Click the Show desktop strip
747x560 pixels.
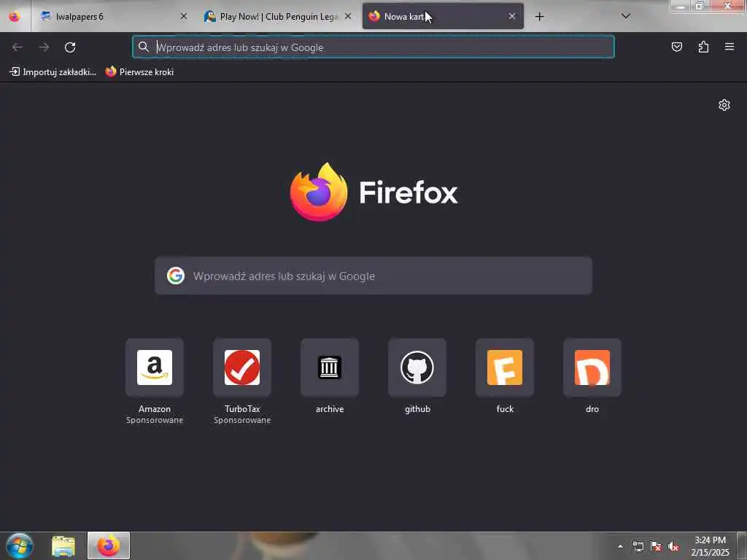pos(742,545)
